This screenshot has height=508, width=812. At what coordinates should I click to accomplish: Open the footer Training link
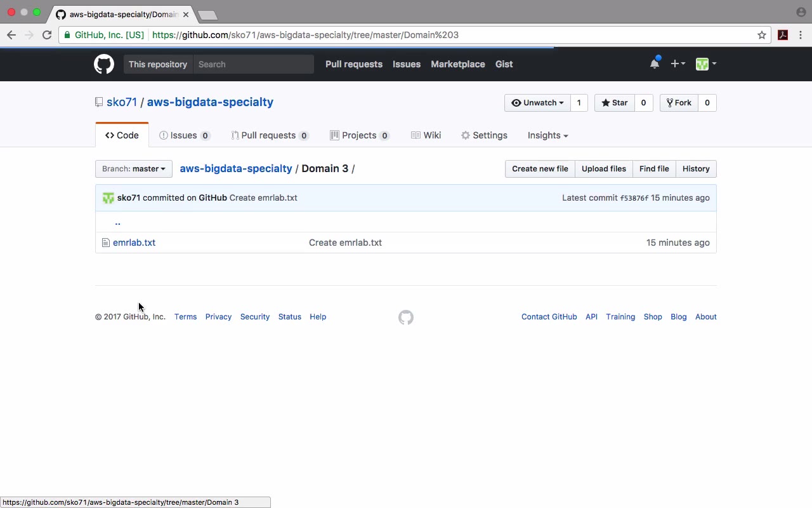[x=620, y=317]
